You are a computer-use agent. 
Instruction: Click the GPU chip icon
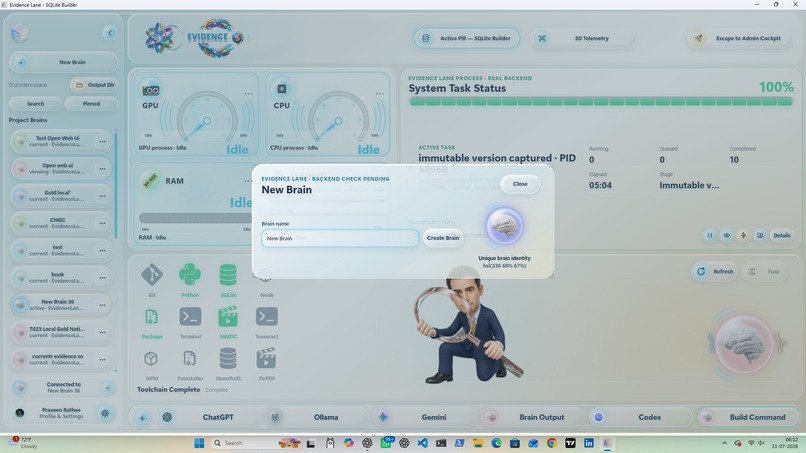[x=151, y=90]
